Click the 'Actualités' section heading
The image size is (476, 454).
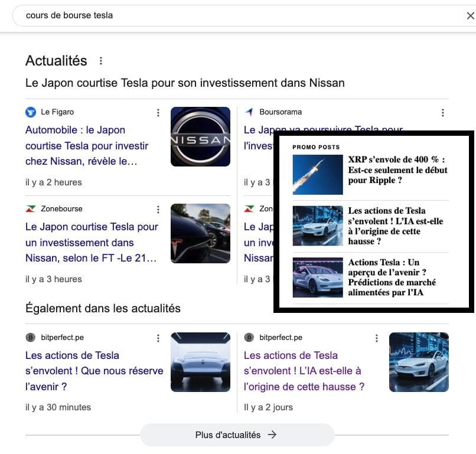(57, 61)
